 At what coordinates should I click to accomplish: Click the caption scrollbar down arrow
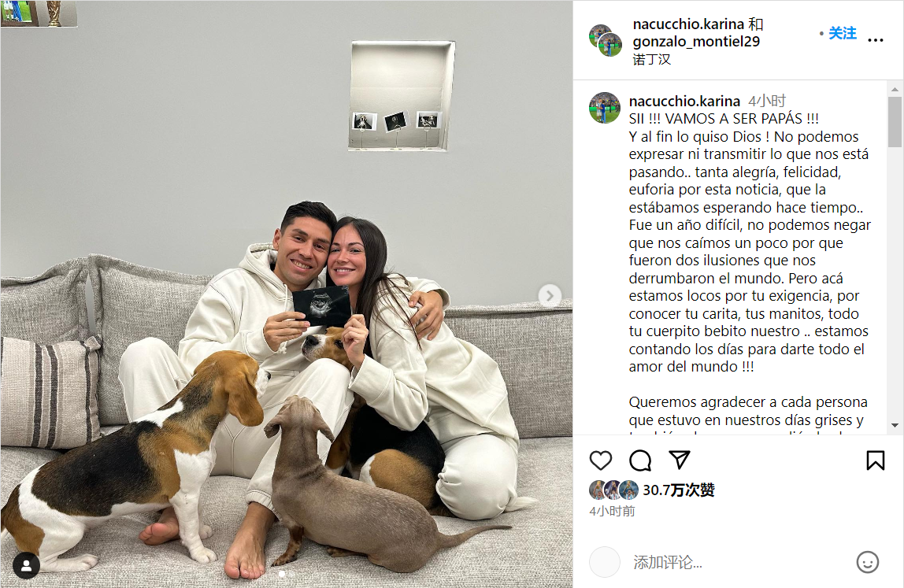point(895,425)
